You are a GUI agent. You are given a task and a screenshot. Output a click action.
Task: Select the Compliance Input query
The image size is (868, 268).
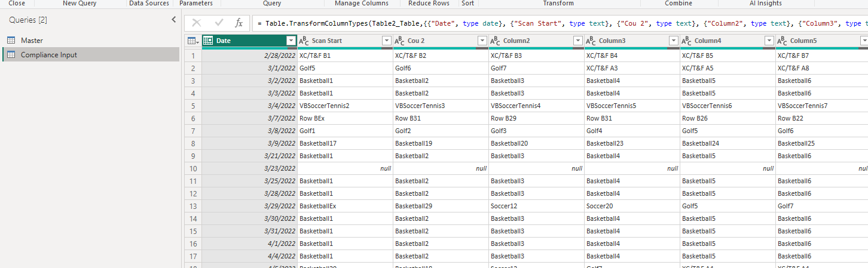tap(91, 54)
